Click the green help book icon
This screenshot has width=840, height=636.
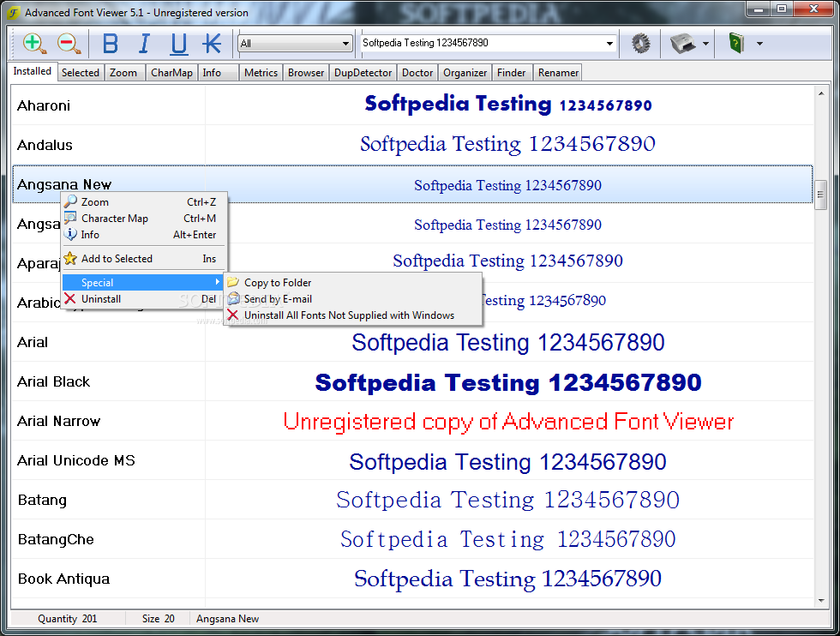[737, 43]
